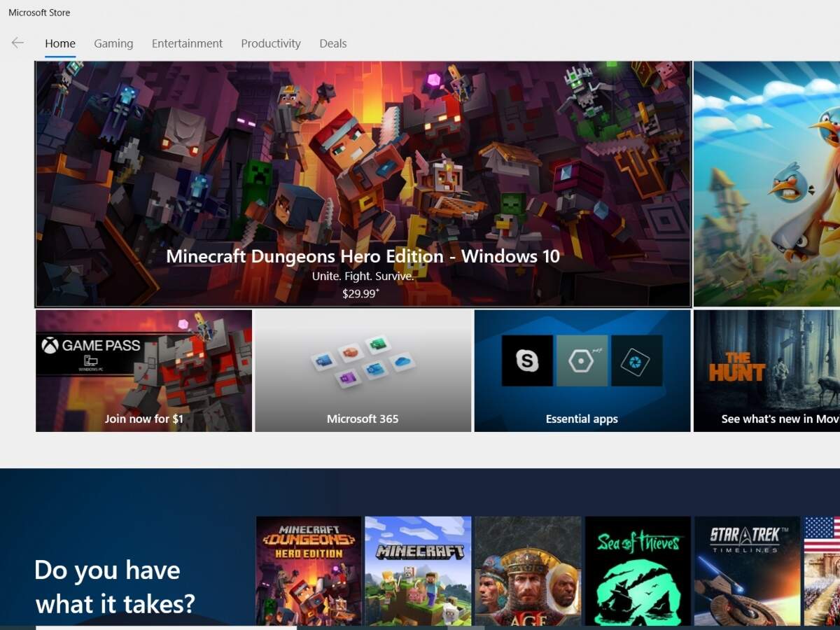This screenshot has height=630, width=840.
Task: Select the Deals tab
Action: point(333,43)
